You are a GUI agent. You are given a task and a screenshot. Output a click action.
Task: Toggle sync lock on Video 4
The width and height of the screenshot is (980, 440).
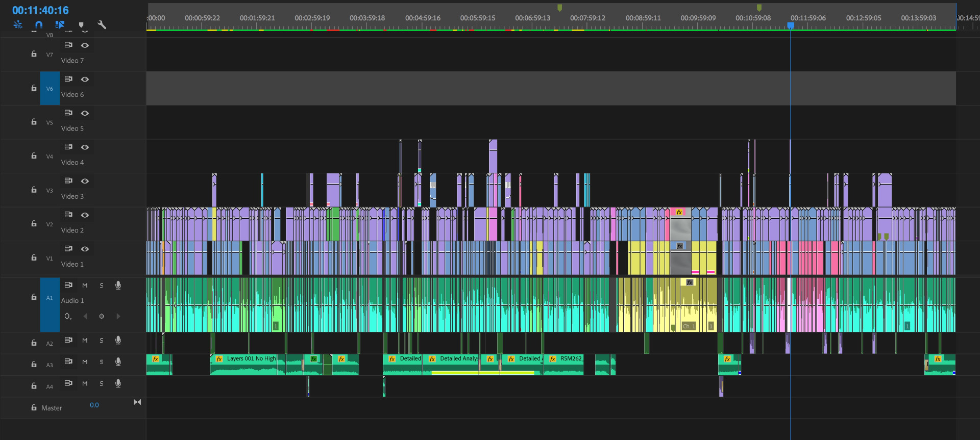(68, 147)
